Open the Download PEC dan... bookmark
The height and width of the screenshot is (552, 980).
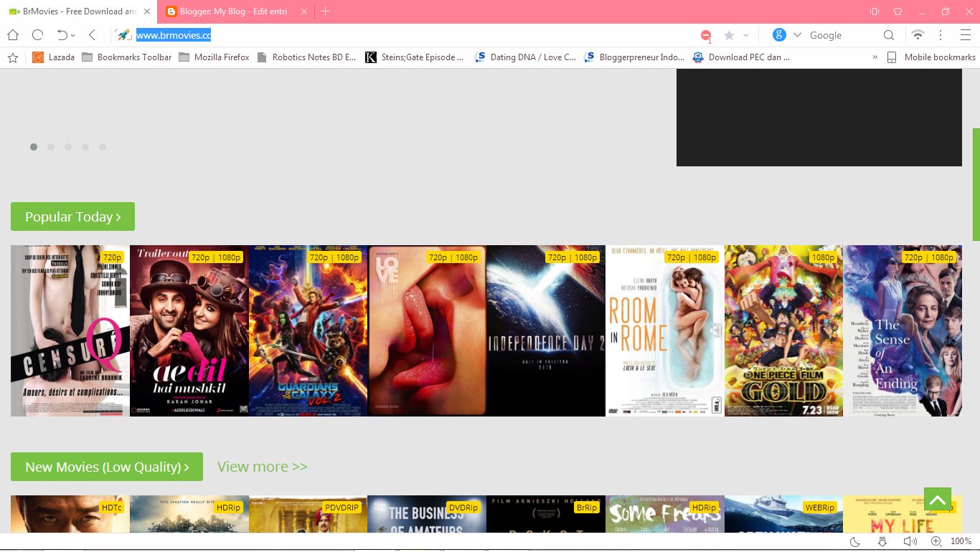coord(741,57)
